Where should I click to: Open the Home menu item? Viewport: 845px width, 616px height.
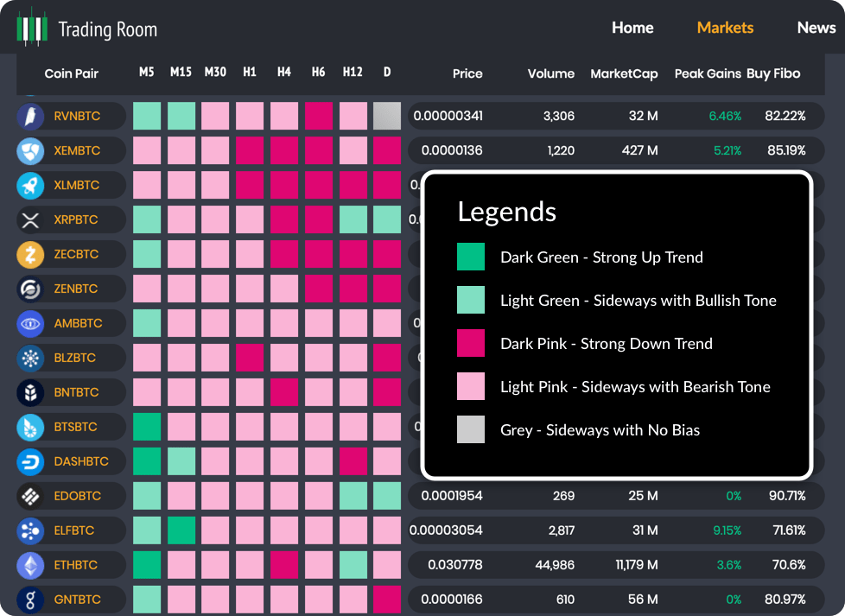(x=632, y=28)
